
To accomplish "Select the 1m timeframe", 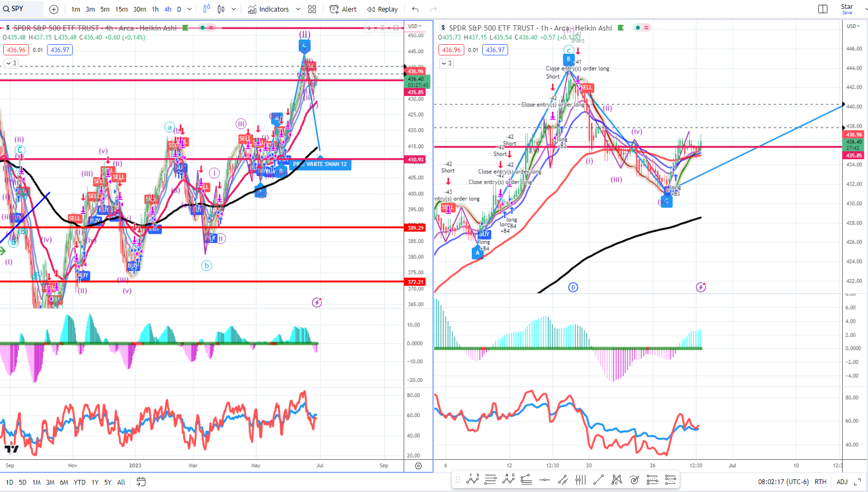I will click(76, 9).
